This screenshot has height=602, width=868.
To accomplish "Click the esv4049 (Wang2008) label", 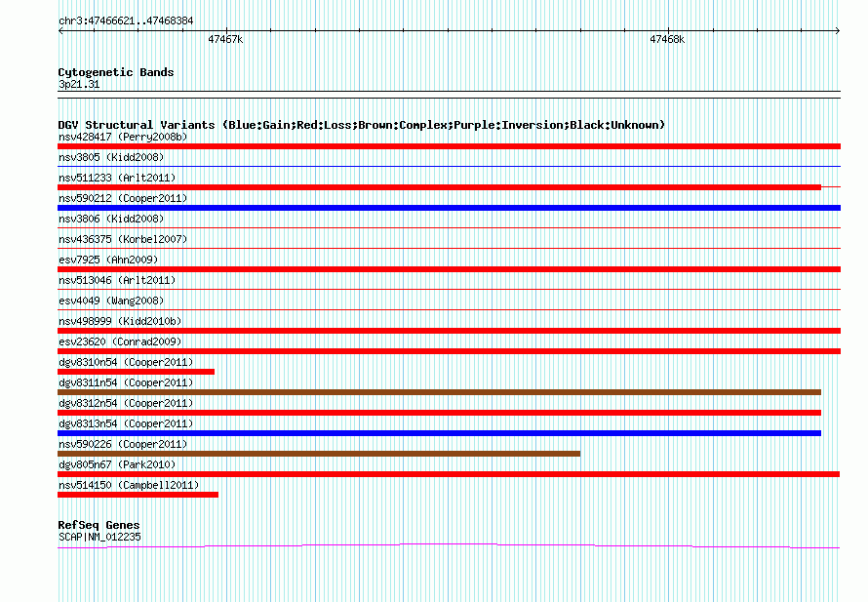I will point(111,301).
